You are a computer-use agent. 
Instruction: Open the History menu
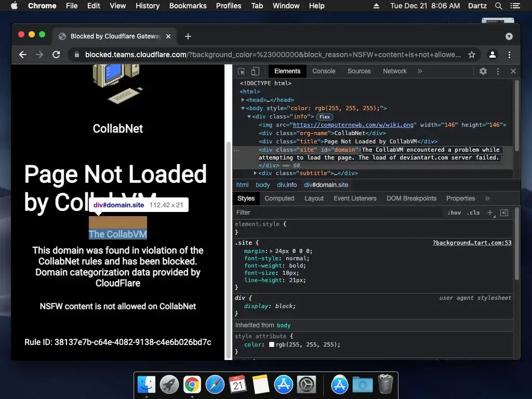pyautogui.click(x=148, y=6)
